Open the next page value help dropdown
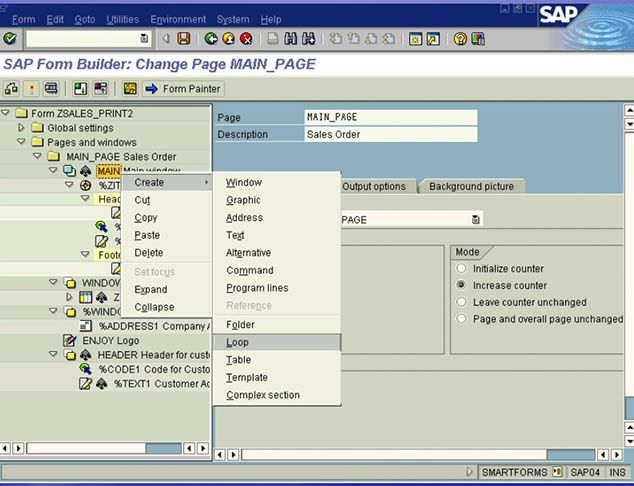The width and height of the screenshot is (634, 486). pos(476,220)
